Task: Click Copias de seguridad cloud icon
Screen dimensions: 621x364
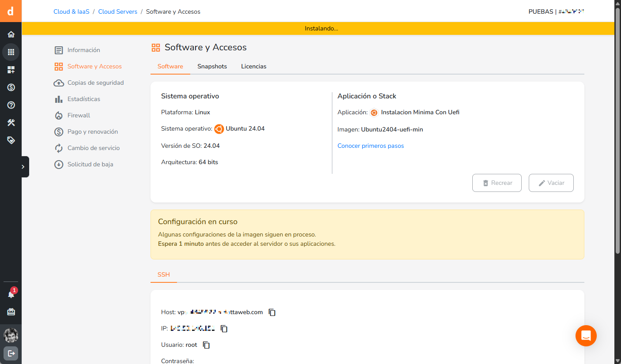Action: tap(59, 83)
